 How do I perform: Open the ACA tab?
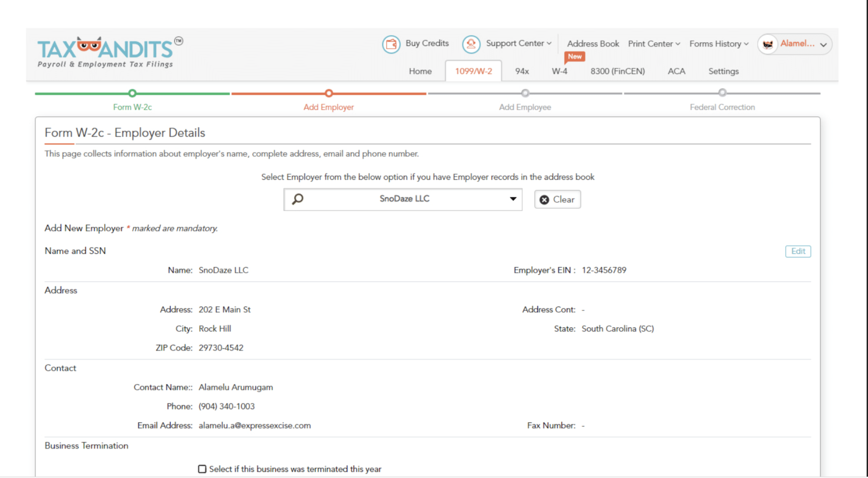pos(676,71)
